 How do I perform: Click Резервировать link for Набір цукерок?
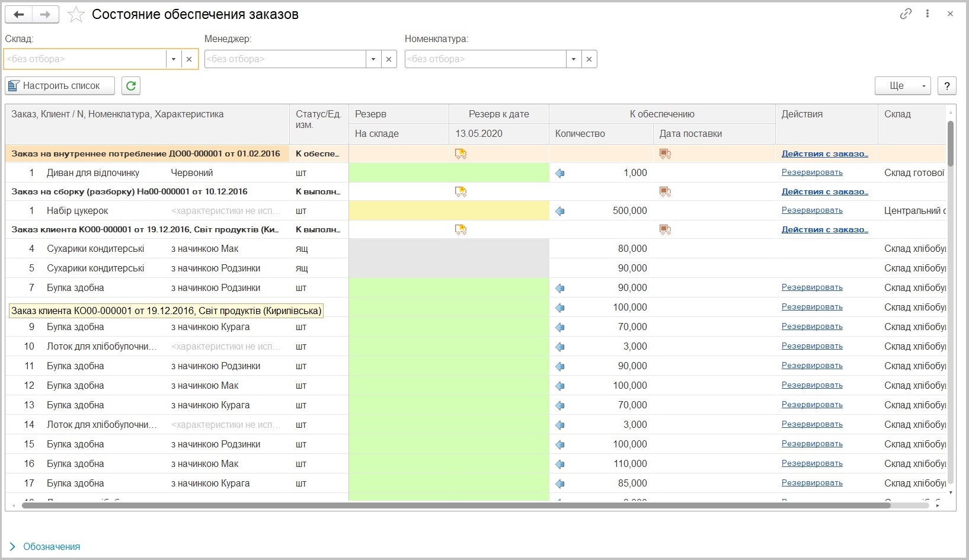(x=812, y=210)
